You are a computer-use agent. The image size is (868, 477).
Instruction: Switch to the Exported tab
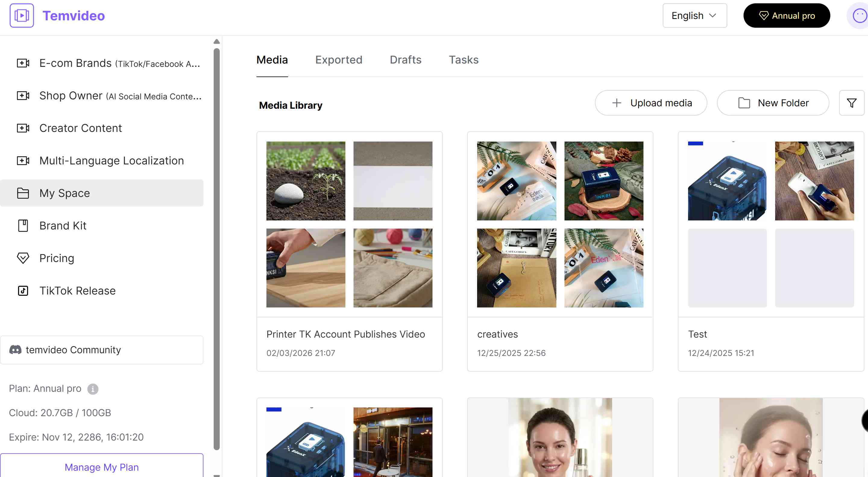point(338,60)
